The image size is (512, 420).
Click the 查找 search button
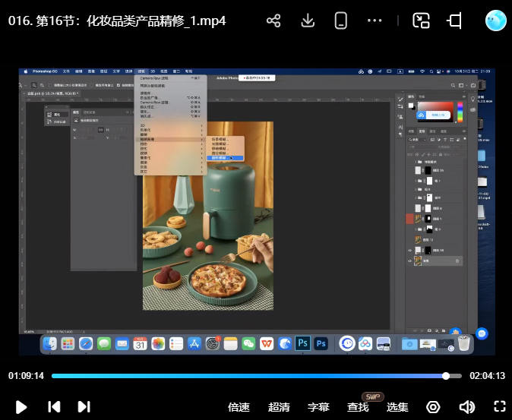358,407
